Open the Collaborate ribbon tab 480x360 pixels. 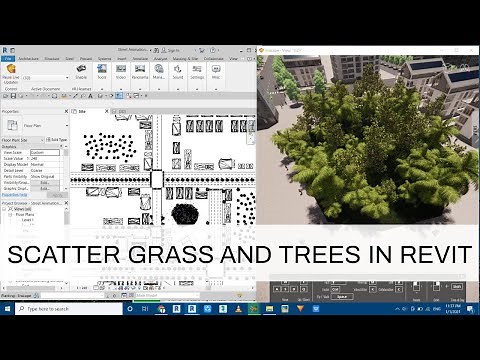click(x=214, y=59)
